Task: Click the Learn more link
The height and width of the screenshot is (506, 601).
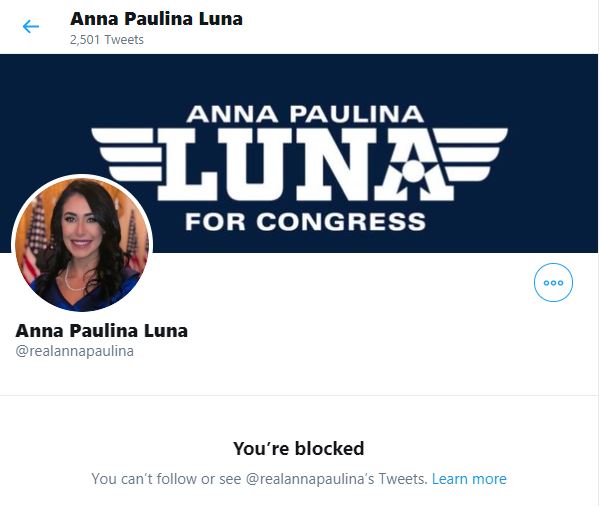Action: point(469,479)
